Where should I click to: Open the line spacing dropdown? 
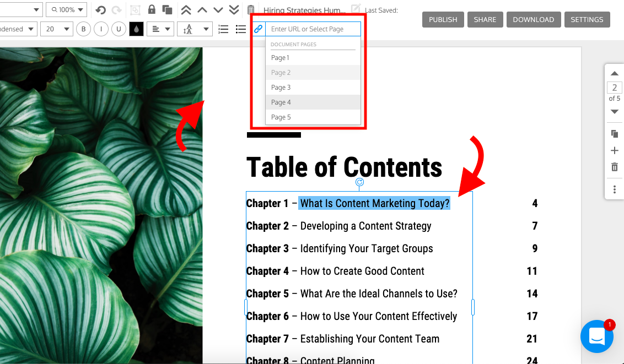[x=195, y=29]
